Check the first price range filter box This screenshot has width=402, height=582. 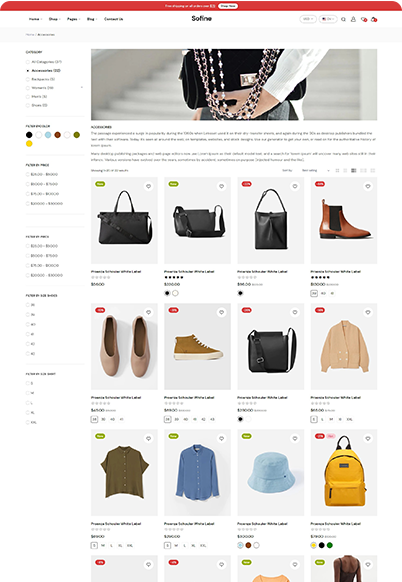(x=28, y=174)
